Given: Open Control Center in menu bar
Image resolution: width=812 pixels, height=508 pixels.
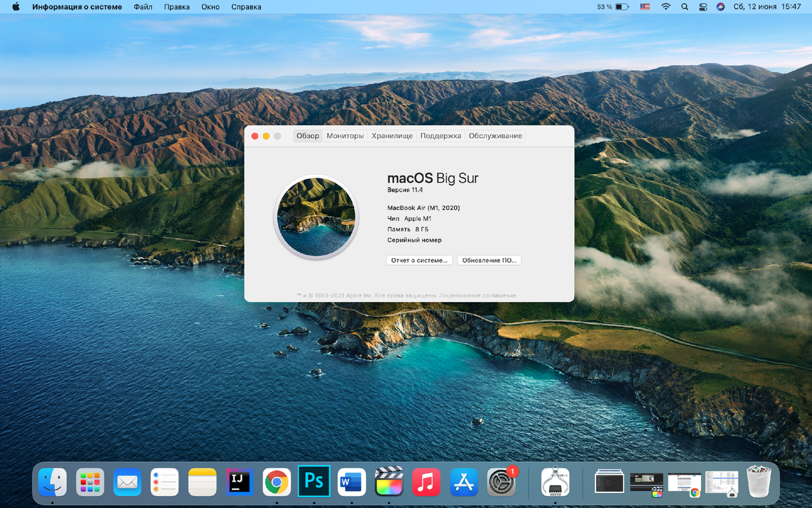Looking at the screenshot, I should click(702, 7).
